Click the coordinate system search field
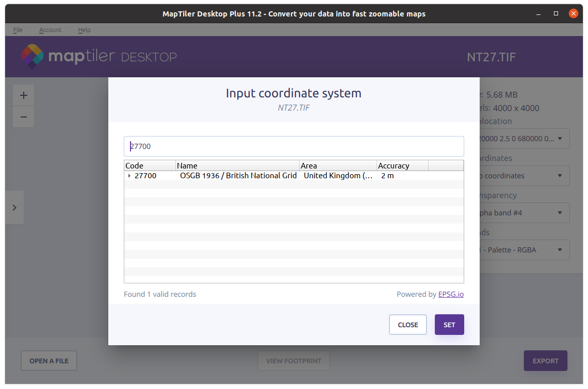Viewport: 588px width, 389px height. point(294,146)
